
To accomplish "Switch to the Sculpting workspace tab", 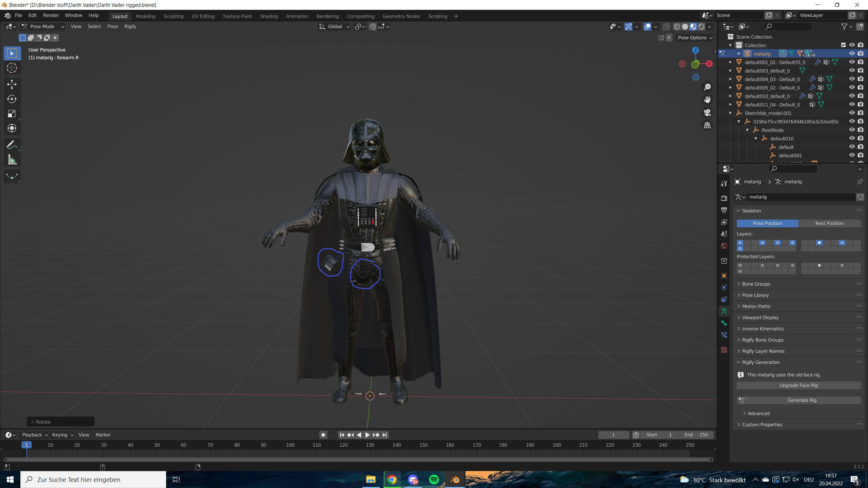I will point(173,16).
